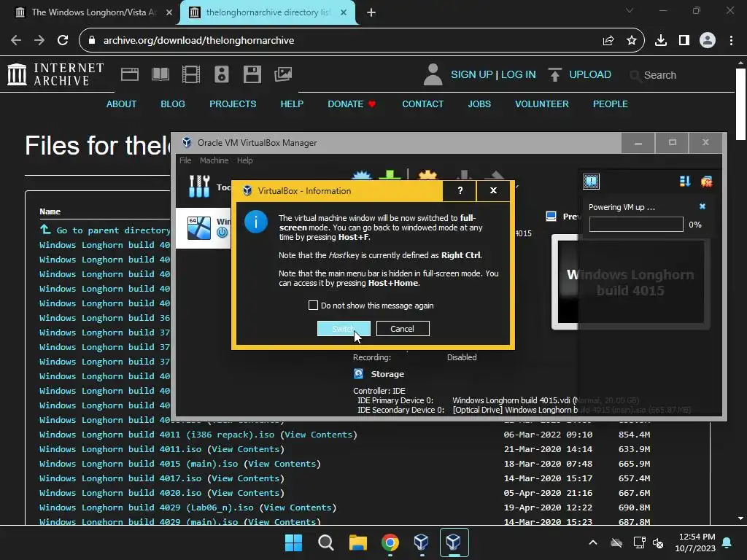
Task: Click the question mark help button in the dialog
Action: [x=460, y=190]
